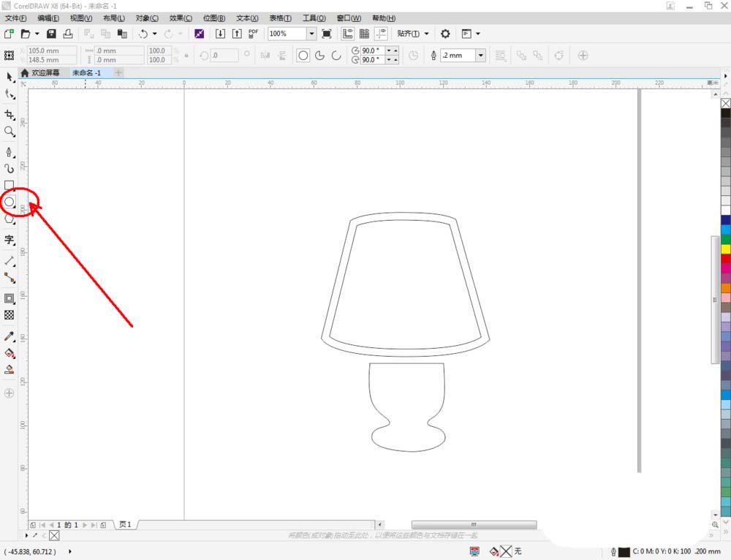Screen dimensions: 731x560
Task: Select the Connector tool
Action: click(x=10, y=278)
